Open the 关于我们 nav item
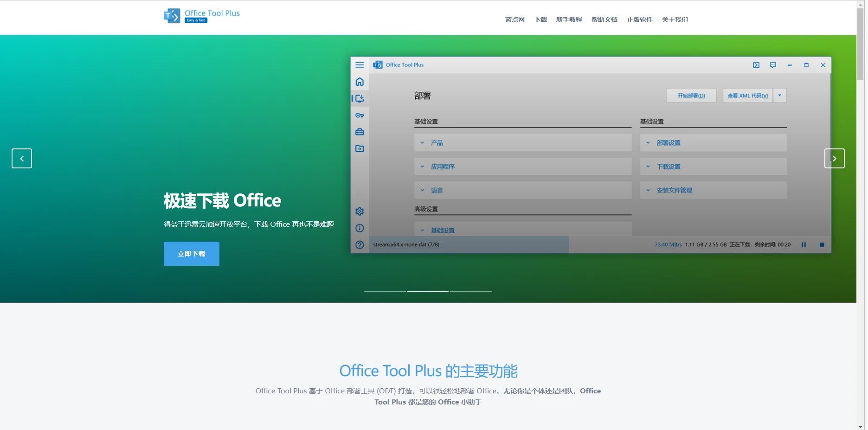Viewport: 868px width, 430px height. coord(675,19)
